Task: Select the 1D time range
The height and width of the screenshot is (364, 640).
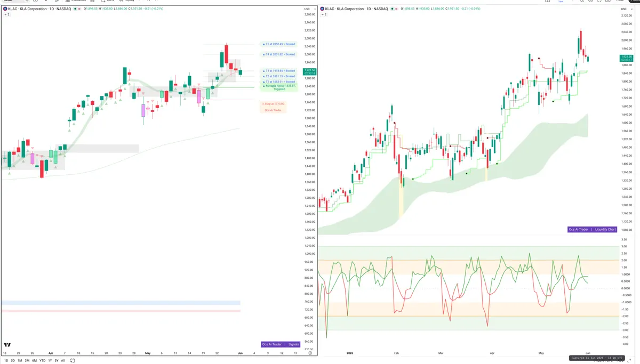Action: coord(6,360)
